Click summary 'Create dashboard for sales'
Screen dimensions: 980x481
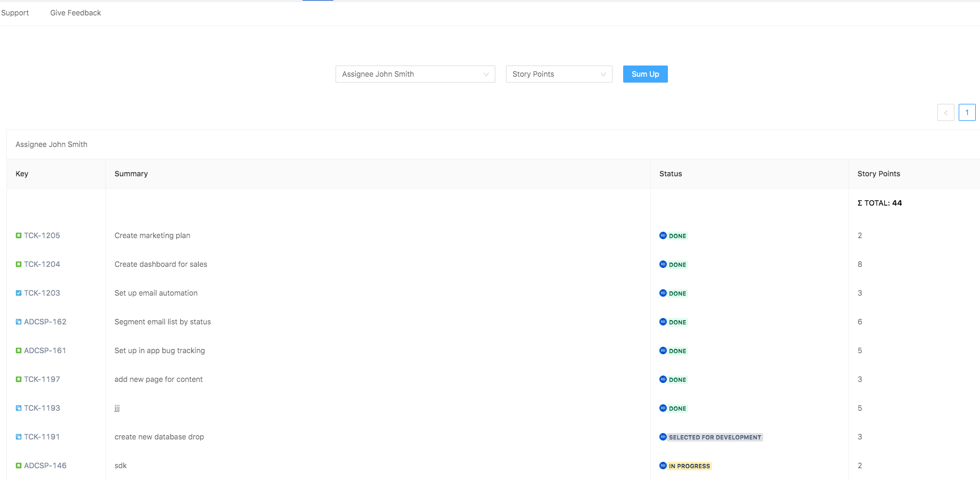[x=161, y=264]
